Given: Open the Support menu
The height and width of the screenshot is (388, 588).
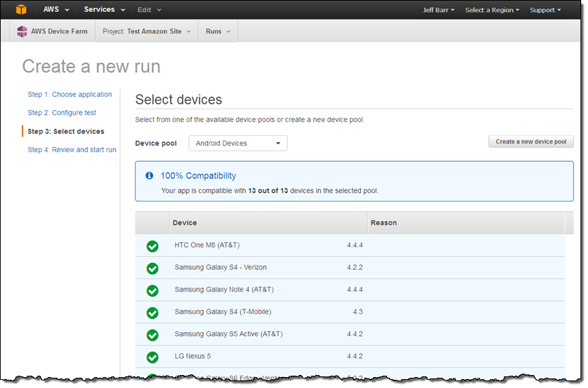Looking at the screenshot, I should pos(546,10).
